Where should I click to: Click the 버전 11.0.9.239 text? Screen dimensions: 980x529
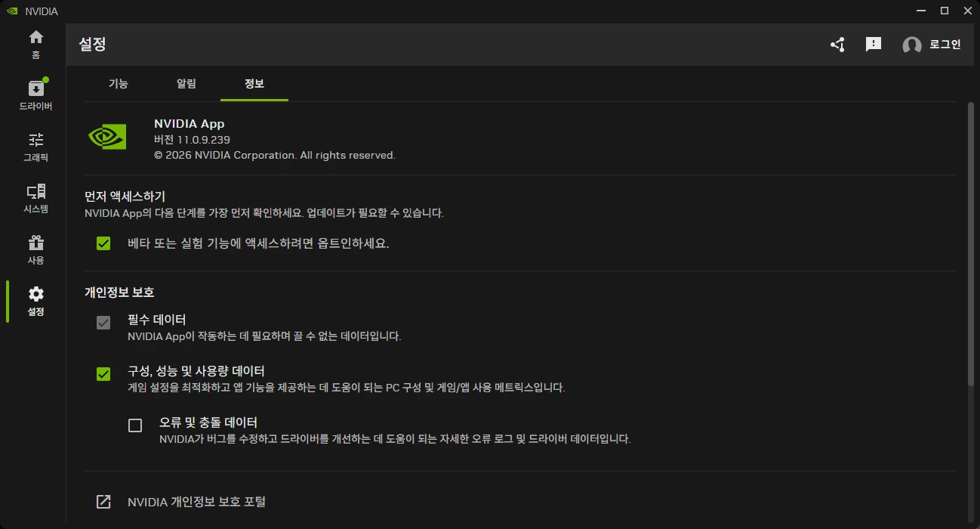[x=192, y=140]
